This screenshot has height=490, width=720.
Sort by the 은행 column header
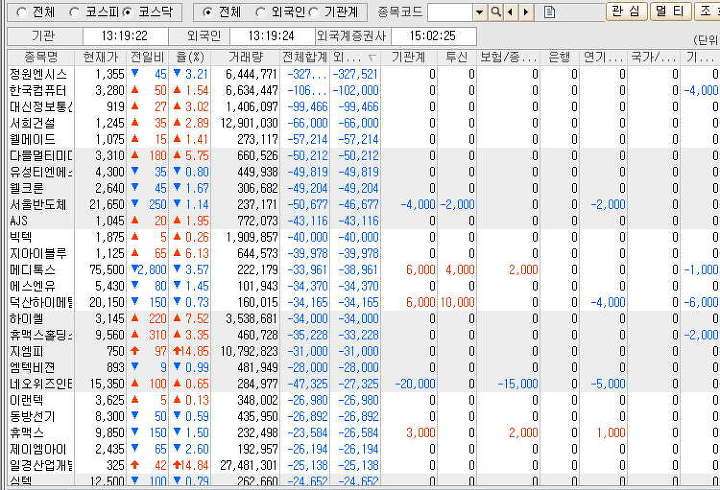pyautogui.click(x=560, y=57)
